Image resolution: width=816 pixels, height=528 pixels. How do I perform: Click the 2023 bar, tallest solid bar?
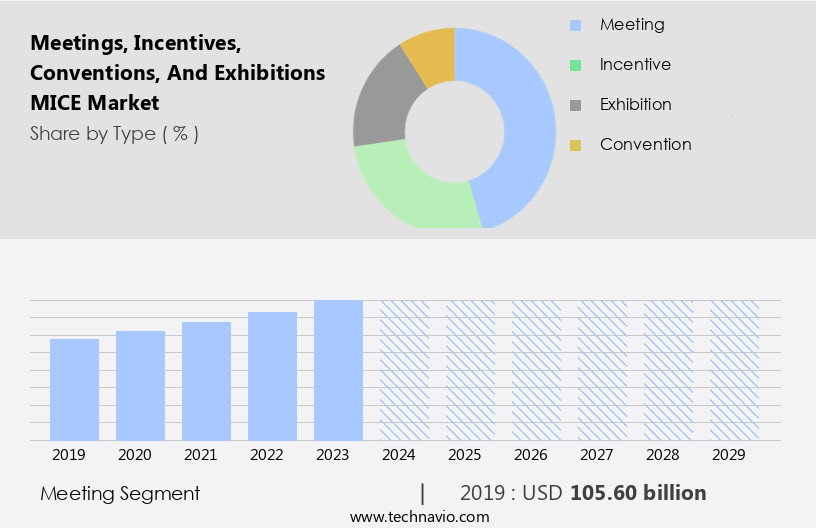(338, 370)
